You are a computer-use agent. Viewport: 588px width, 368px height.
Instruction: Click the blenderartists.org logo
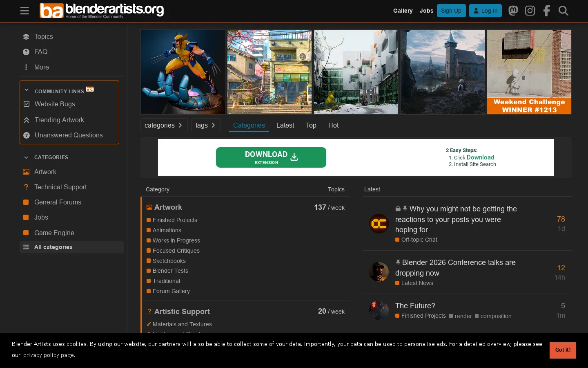(x=102, y=11)
